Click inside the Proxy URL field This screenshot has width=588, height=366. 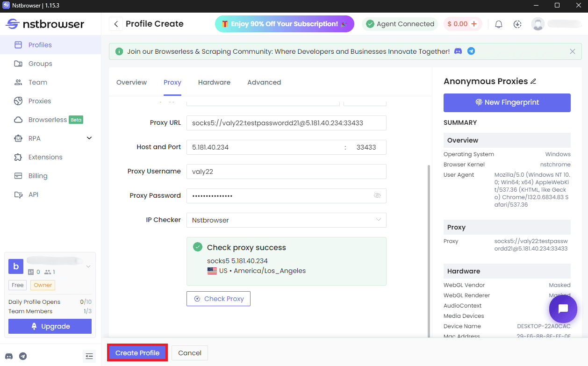[x=286, y=123]
